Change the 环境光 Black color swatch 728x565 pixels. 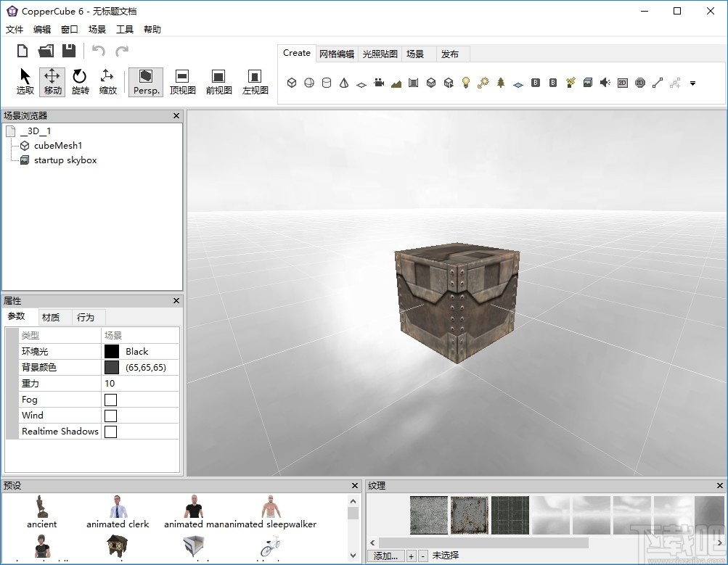[x=113, y=351]
